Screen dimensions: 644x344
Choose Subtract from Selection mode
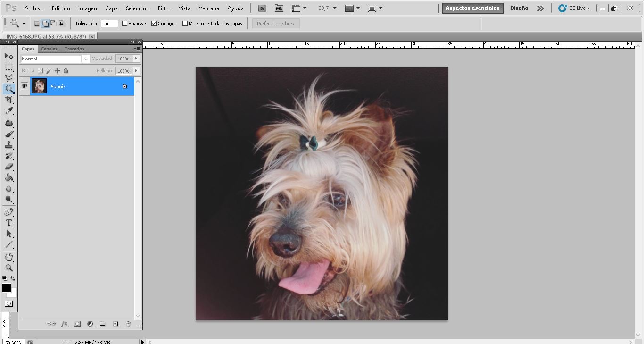pyautogui.click(x=53, y=23)
